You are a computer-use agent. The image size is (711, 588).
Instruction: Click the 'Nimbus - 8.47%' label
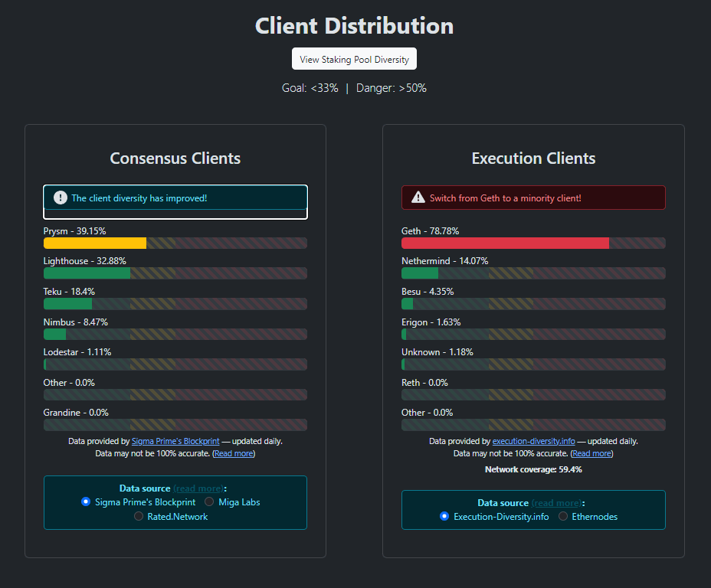click(76, 322)
